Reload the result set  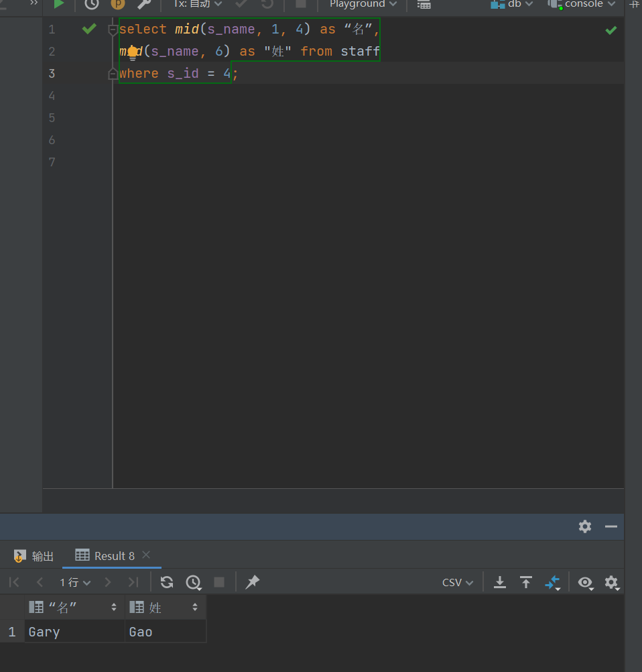167,582
